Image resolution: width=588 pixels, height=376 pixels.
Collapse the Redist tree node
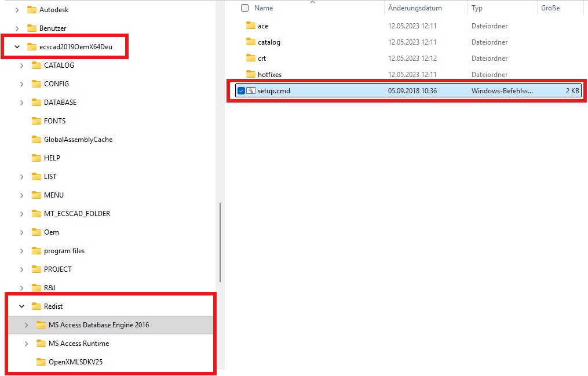22,306
